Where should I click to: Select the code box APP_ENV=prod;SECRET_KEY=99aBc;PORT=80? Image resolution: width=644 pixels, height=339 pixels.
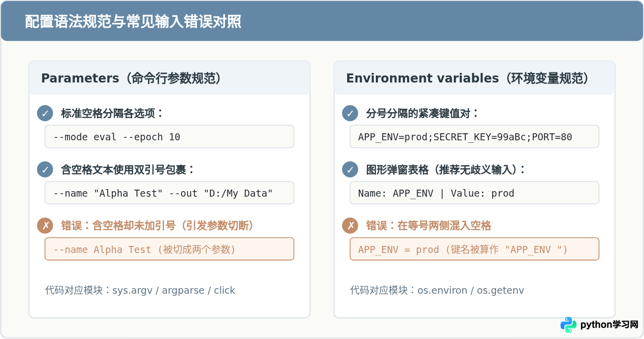[x=474, y=137]
